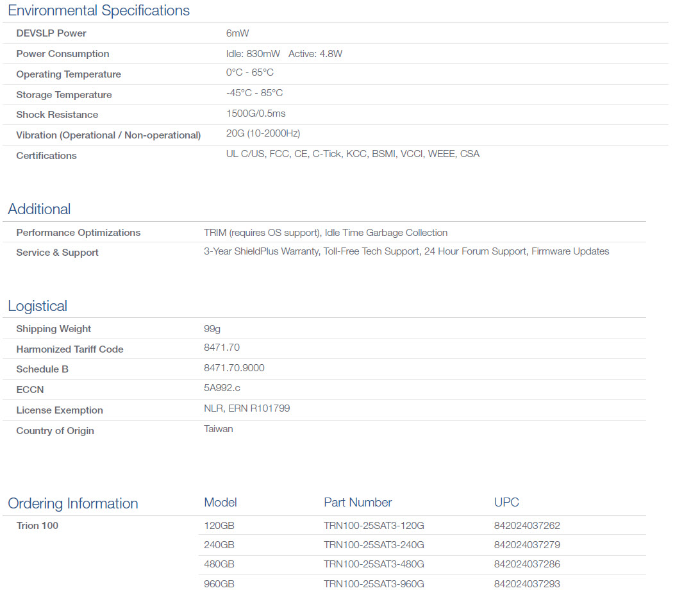Select the Shipping Weight 99g value
The image size is (700, 595).
(x=212, y=329)
